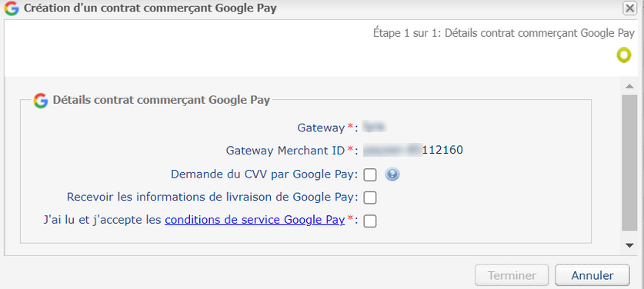
Task: Click the Google logo beside the Détails contrat legend
Action: [41, 100]
